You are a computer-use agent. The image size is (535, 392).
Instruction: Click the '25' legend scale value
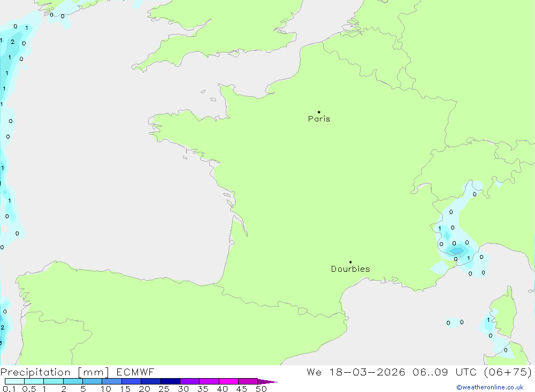pos(164,389)
